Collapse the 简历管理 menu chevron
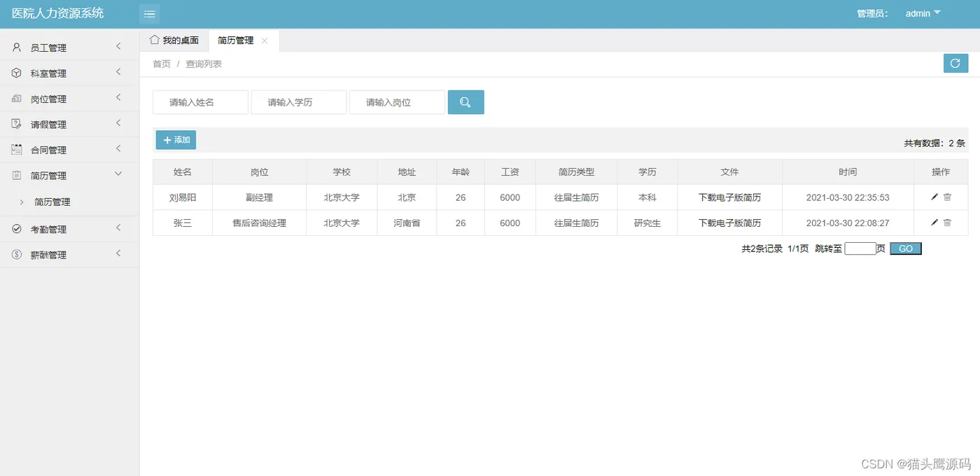This screenshot has width=980, height=476. pos(118,174)
